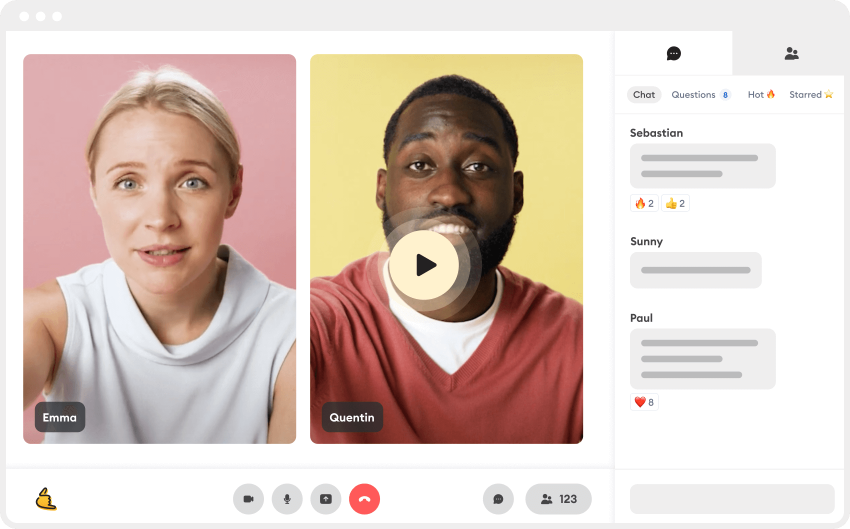The image size is (850, 529).
Task: Share screen with the upload icon
Action: coord(326,499)
